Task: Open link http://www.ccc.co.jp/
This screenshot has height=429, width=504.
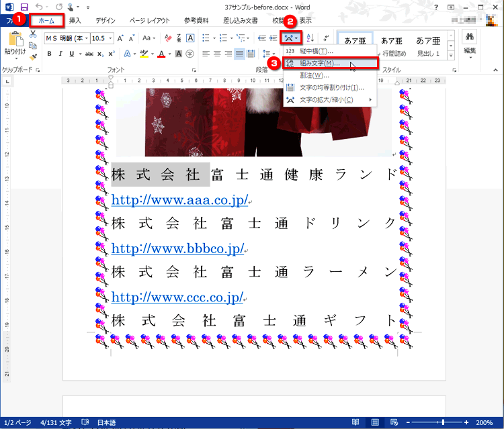Action: pyautogui.click(x=177, y=297)
